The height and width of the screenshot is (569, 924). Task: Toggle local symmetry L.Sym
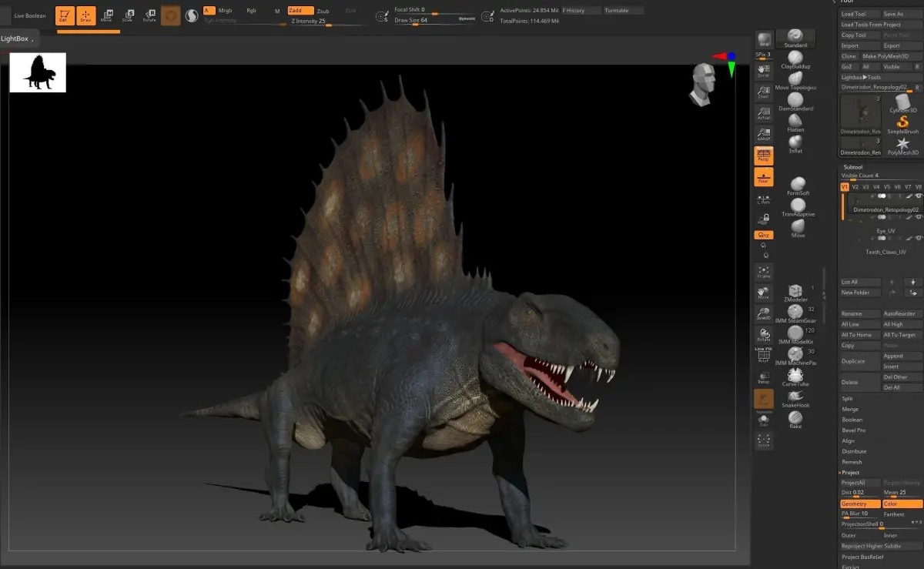click(764, 199)
